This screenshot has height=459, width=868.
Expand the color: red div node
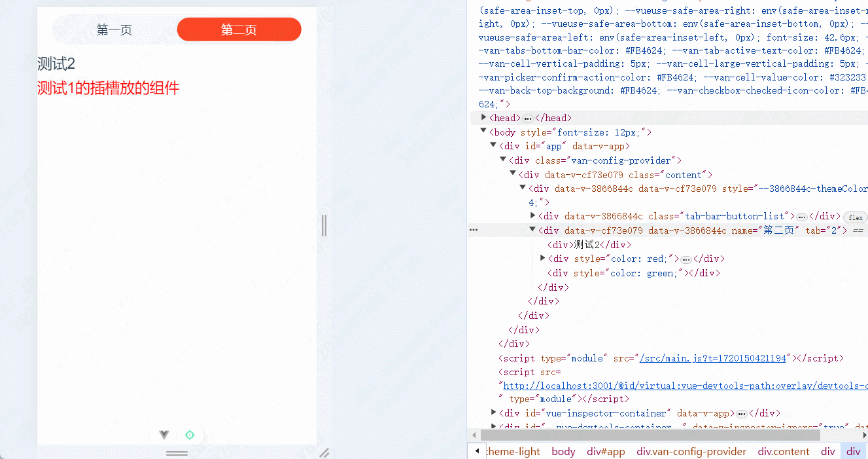543,259
